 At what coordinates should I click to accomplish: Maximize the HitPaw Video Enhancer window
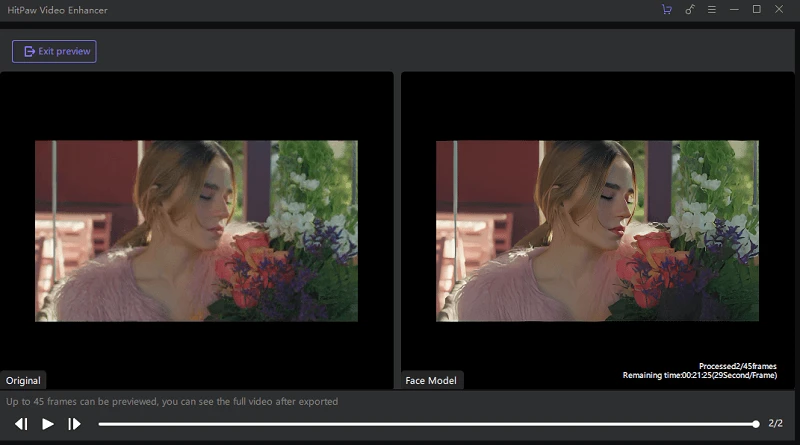(x=757, y=9)
